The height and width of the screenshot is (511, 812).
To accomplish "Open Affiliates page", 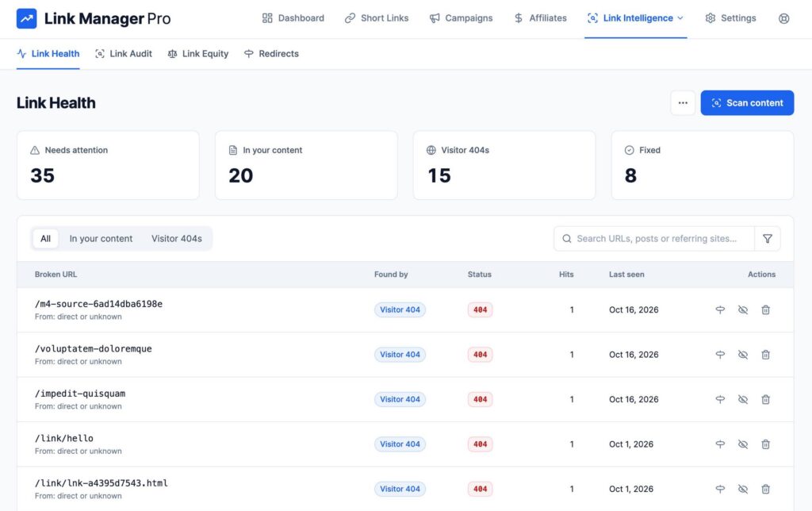I will (x=540, y=18).
